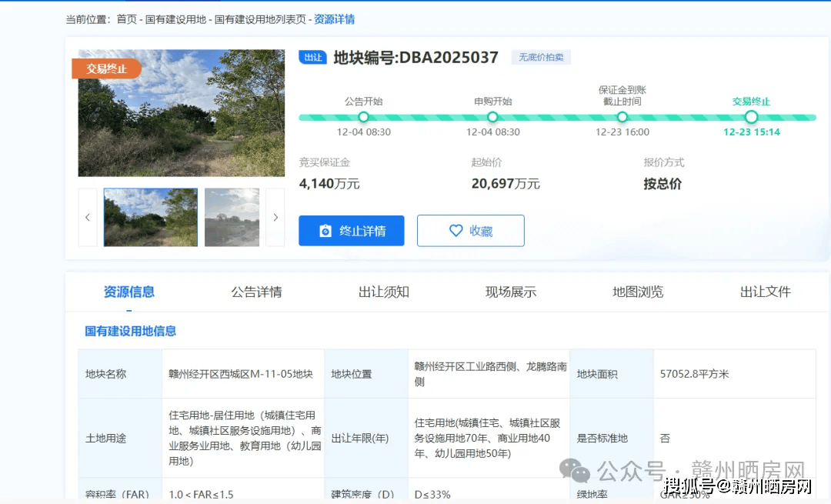Open 国有建设用地 breadcrumb link
Image resolution: width=831 pixels, height=504 pixels.
pos(175,19)
